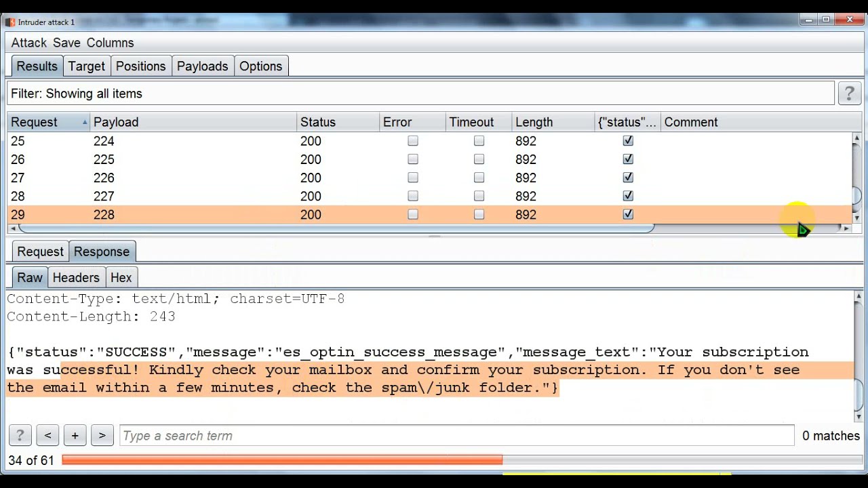Toggle Timeout checkbox for request 27

pos(479,178)
